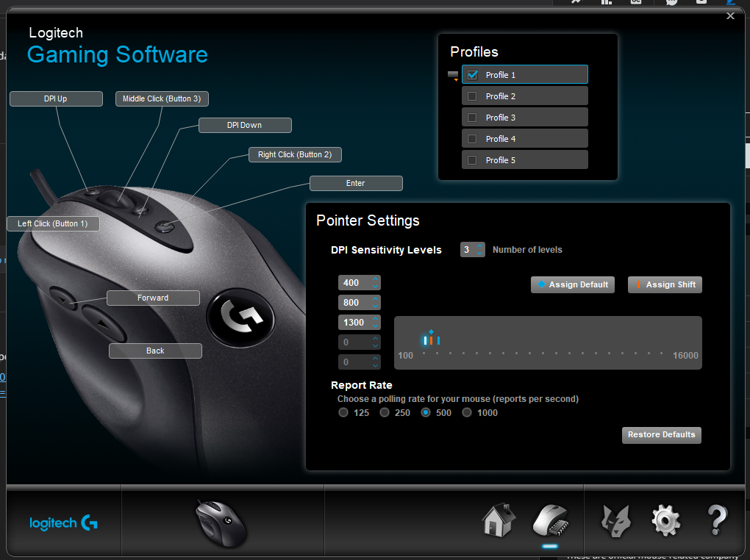Image resolution: width=750 pixels, height=560 pixels.
Task: Close the Logitech Gaming Software window
Action: point(730,16)
